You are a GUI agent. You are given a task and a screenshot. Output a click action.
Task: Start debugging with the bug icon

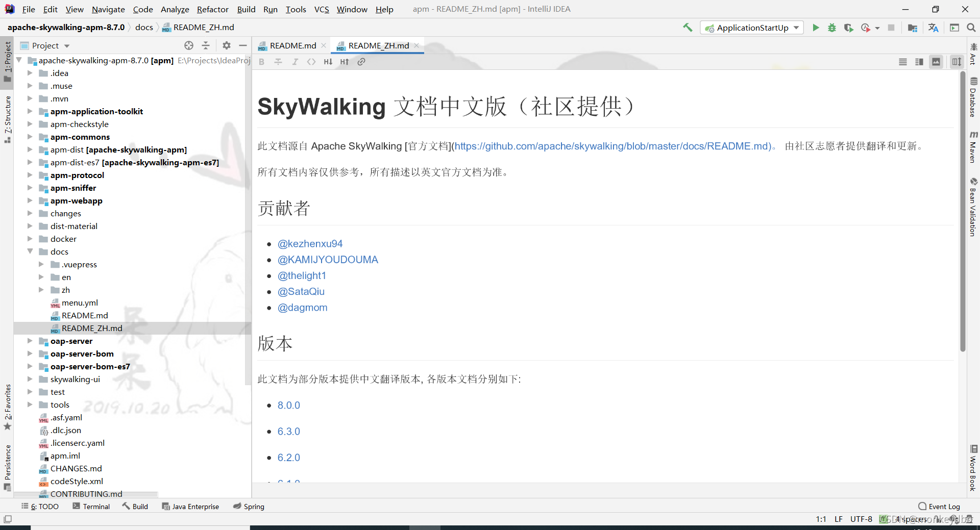point(832,28)
